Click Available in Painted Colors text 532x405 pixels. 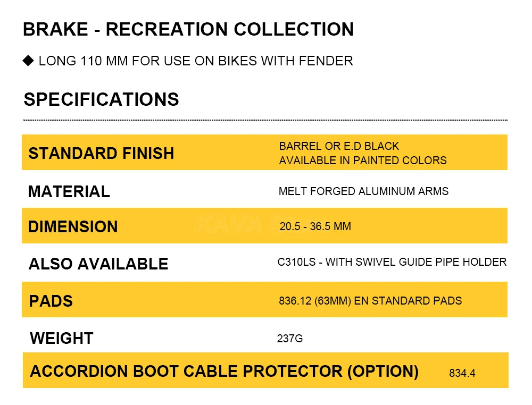coord(363,161)
